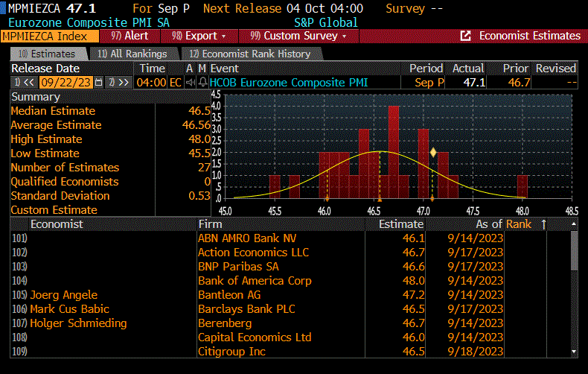The height and width of the screenshot is (374, 588).
Task: Click row number 101)
Action: point(19,238)
